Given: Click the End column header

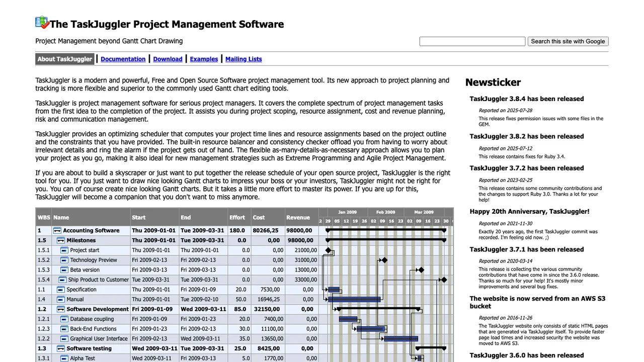Looking at the screenshot, I should [x=203, y=217].
